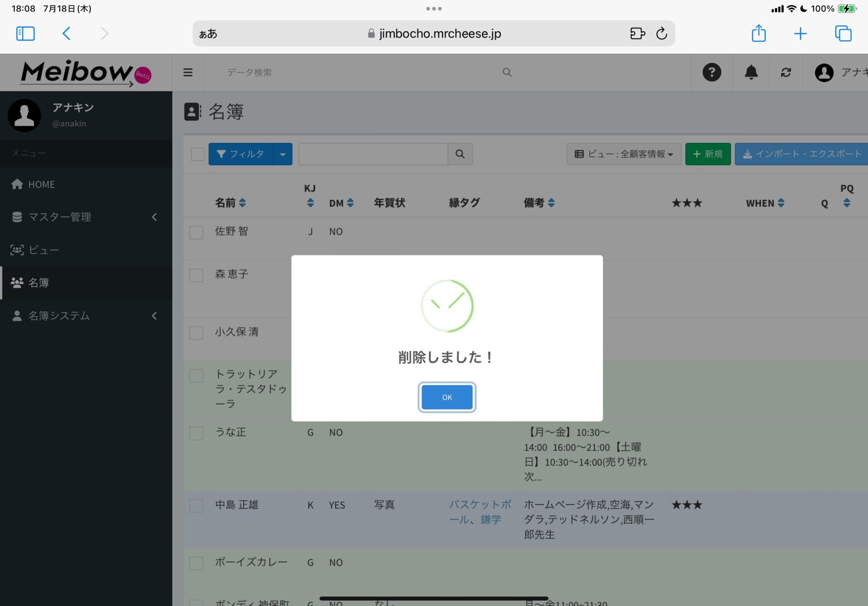Select 名簿 in the sidebar
The width and height of the screenshot is (868, 606).
pos(86,283)
